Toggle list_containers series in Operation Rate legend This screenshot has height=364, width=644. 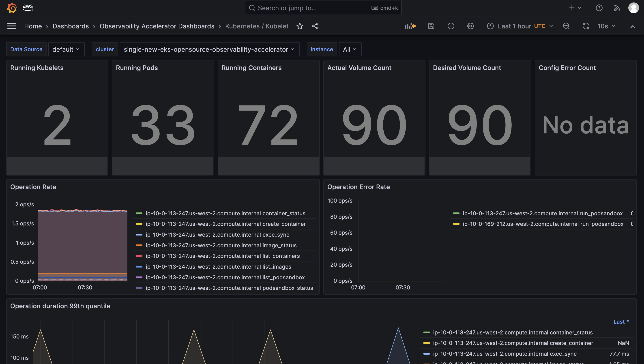click(223, 256)
